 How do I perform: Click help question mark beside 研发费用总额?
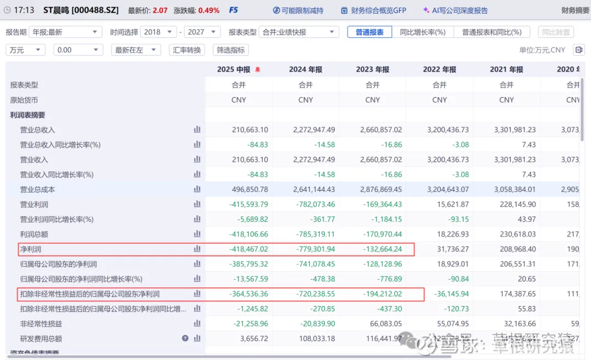[x=186, y=338]
